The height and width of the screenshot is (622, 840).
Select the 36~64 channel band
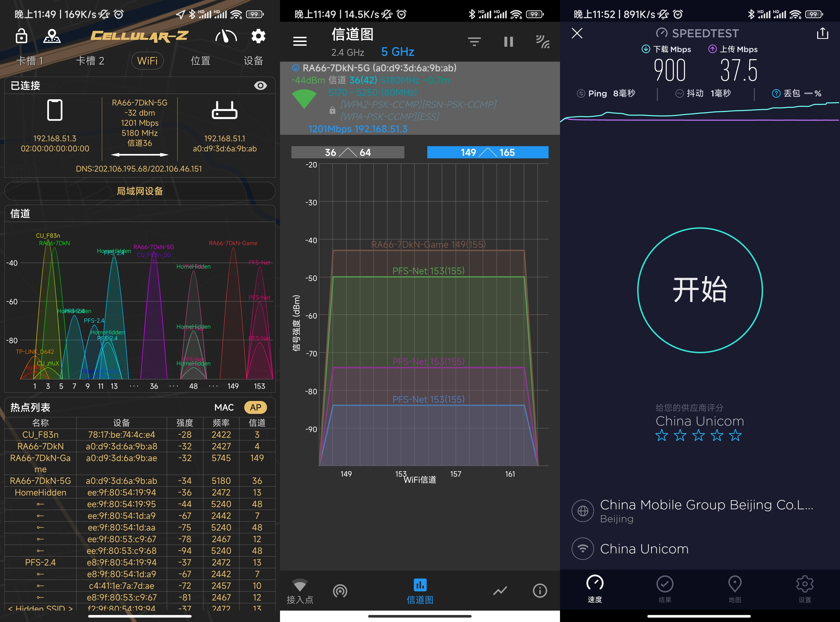[347, 152]
